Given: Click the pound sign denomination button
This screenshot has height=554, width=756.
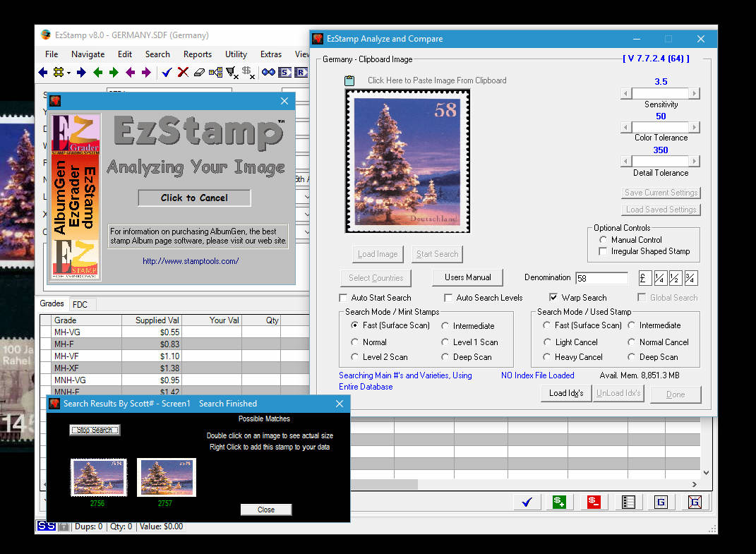Looking at the screenshot, I should (x=644, y=278).
